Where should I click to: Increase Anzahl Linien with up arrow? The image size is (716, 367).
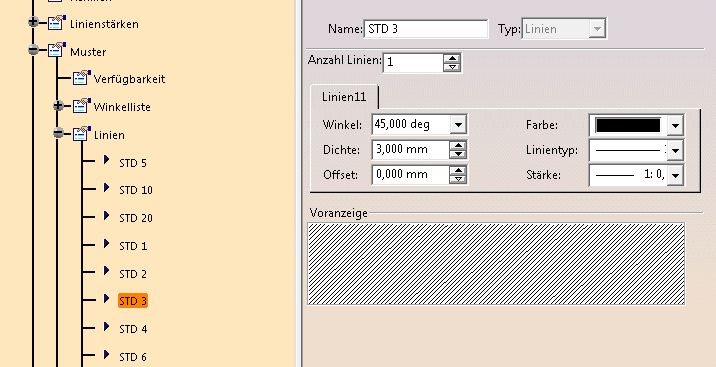(452, 58)
